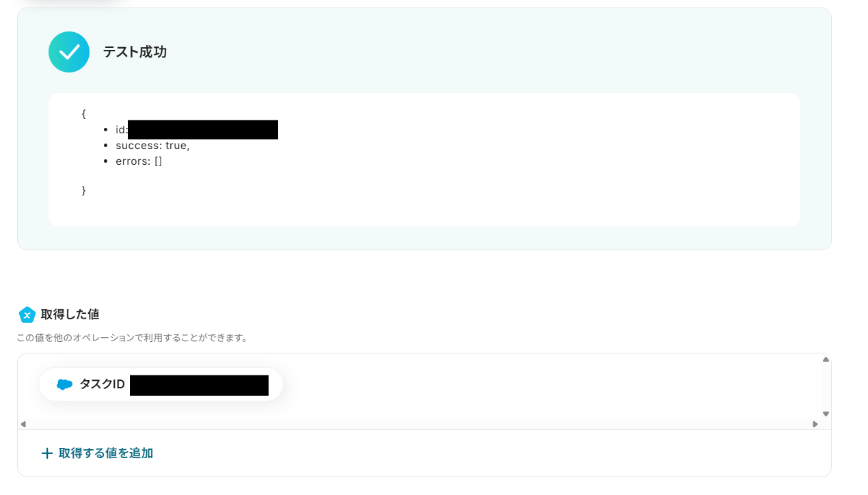Click the タスクID label text

pos(103,384)
